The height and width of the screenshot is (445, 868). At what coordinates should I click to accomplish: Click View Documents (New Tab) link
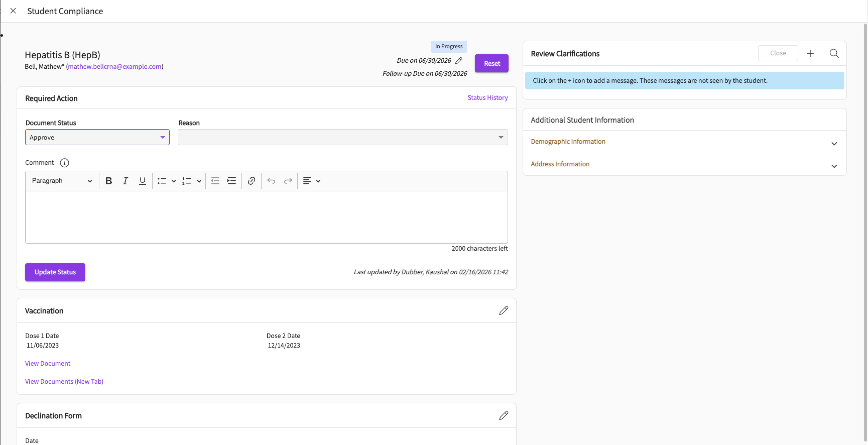click(64, 381)
